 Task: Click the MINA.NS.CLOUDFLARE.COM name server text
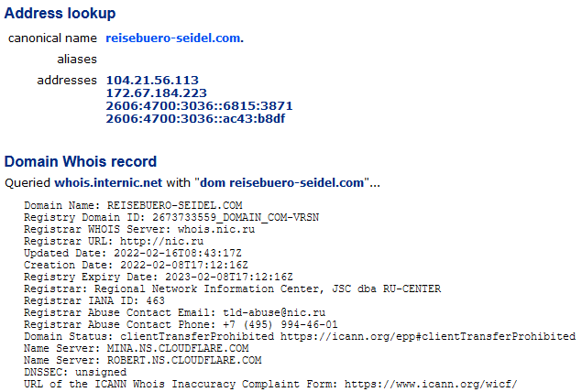(x=178, y=348)
